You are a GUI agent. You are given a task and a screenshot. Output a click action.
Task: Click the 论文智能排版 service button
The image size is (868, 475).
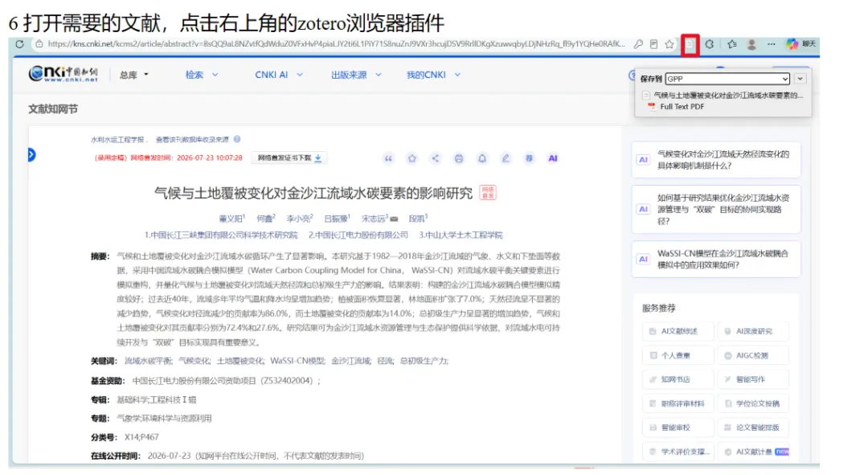click(x=753, y=428)
